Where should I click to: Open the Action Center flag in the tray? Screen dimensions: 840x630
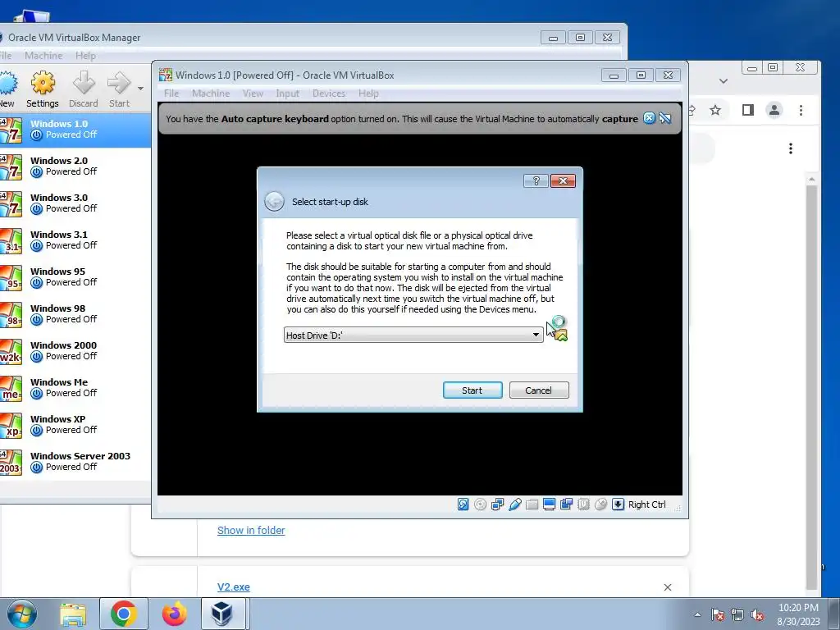coord(718,615)
